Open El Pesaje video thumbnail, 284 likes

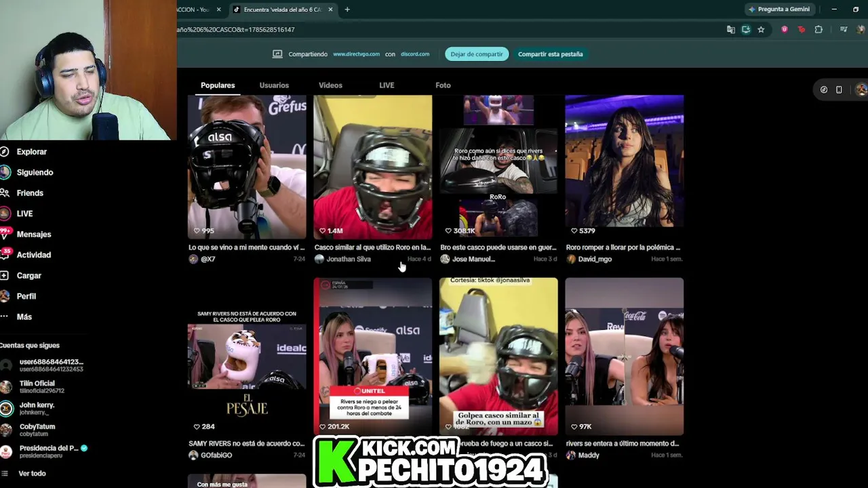click(247, 356)
